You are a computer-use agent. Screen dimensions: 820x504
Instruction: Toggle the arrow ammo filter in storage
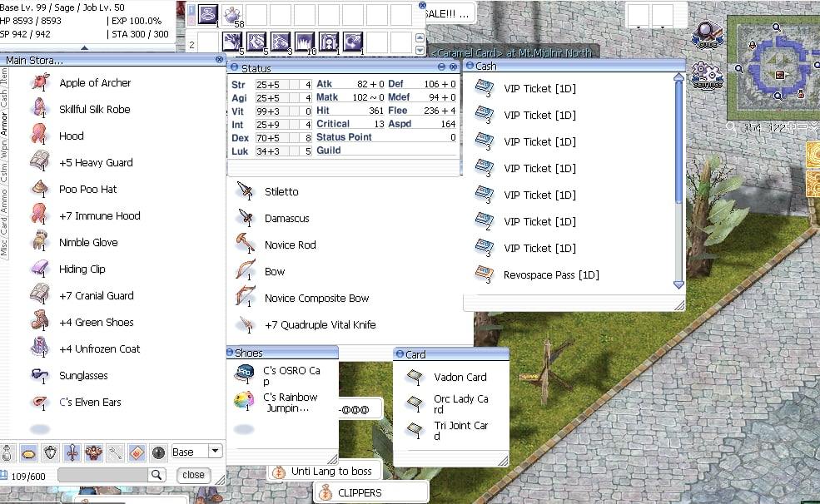click(x=115, y=452)
